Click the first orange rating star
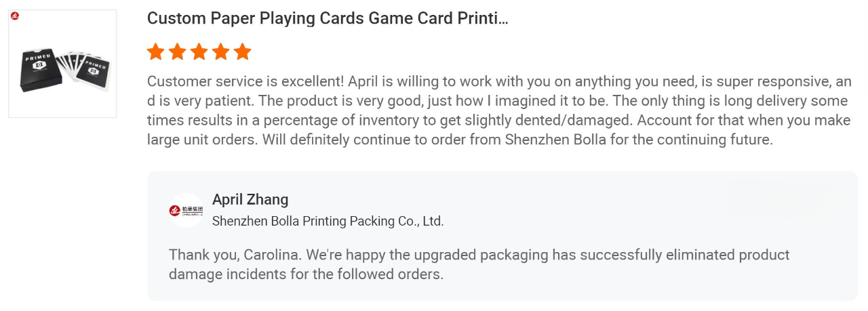The width and height of the screenshot is (868, 311). point(156,51)
